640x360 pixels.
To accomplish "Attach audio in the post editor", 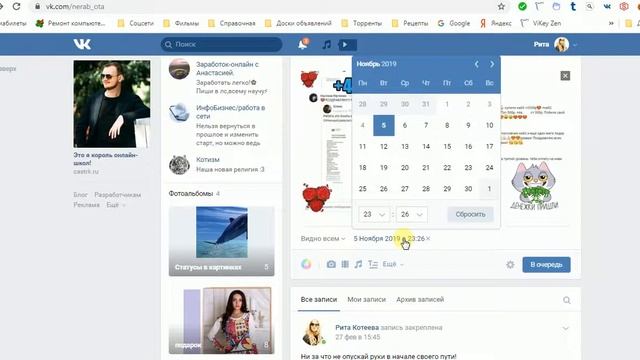I will [358, 264].
